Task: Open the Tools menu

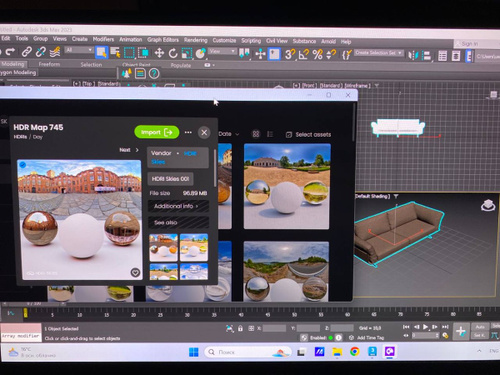Action: click(x=22, y=38)
